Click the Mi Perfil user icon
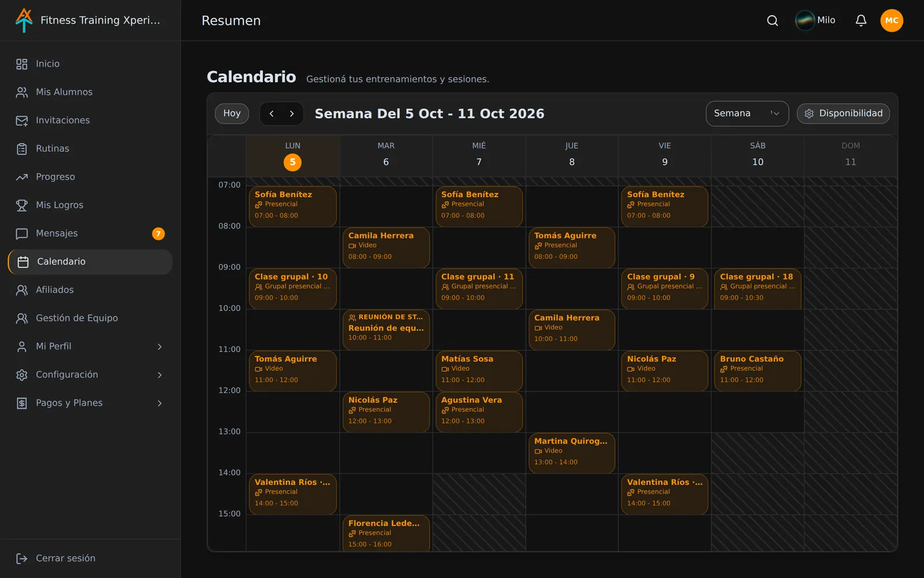The image size is (924, 578). [22, 347]
